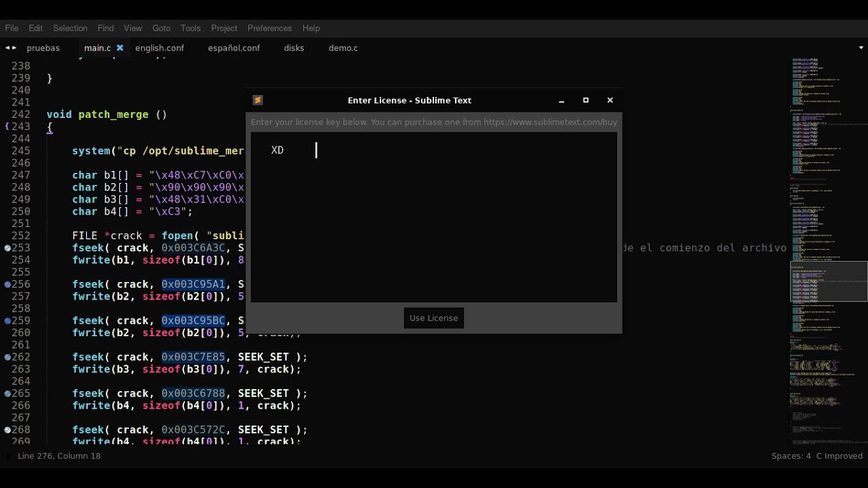This screenshot has height=488, width=868.
Task: Close the Enter License dialog
Action: pos(610,100)
